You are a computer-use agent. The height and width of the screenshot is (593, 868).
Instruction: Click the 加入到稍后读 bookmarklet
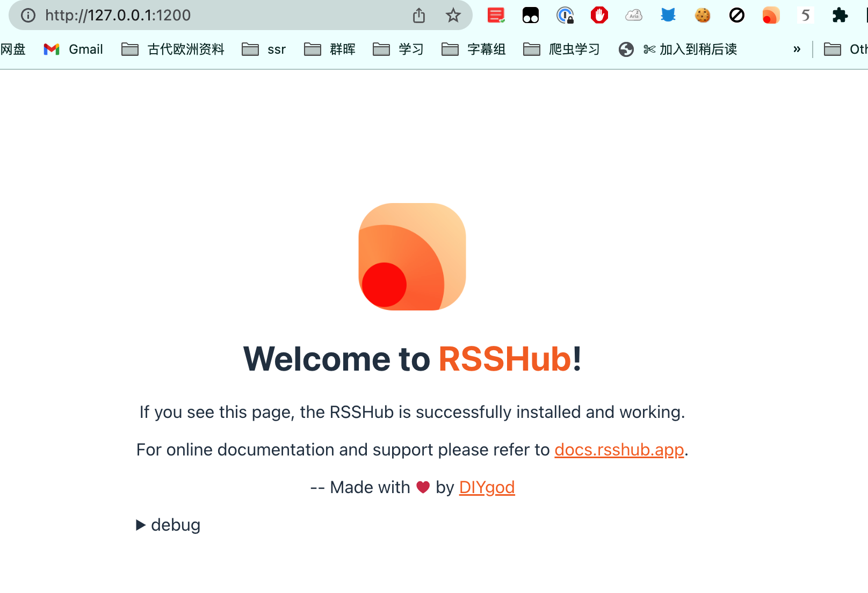(x=678, y=49)
